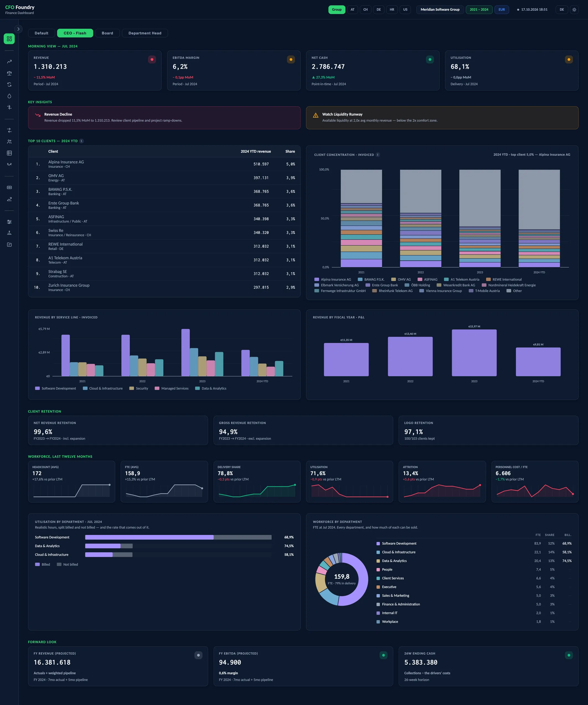Open the 2021 – 2024 period selector
Viewport: 588px width, 705px height.
tap(479, 9)
